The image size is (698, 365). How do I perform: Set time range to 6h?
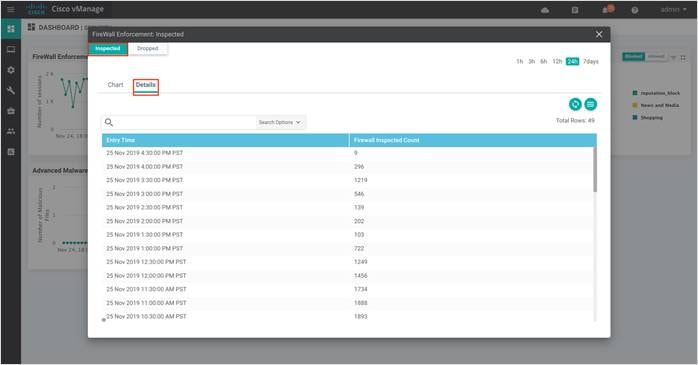544,61
